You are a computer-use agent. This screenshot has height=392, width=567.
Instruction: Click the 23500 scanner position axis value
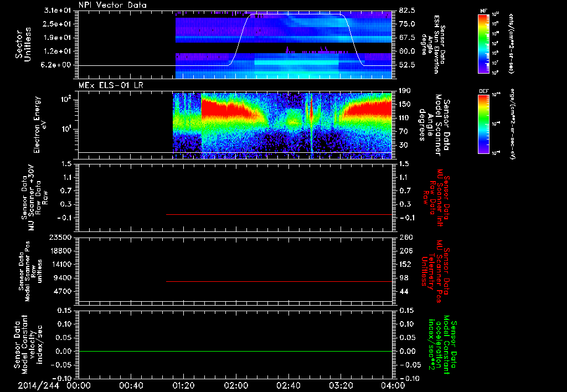pos(60,238)
